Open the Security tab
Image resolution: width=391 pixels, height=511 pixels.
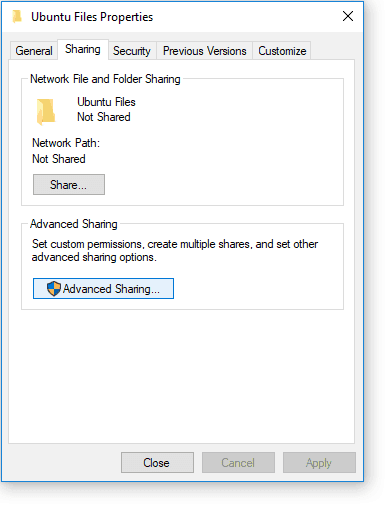click(x=132, y=51)
